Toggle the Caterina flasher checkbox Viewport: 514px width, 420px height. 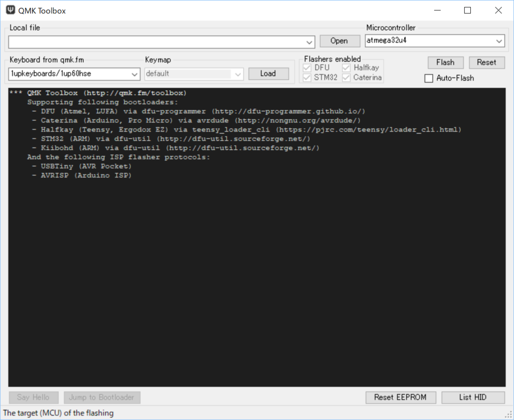pyautogui.click(x=346, y=78)
